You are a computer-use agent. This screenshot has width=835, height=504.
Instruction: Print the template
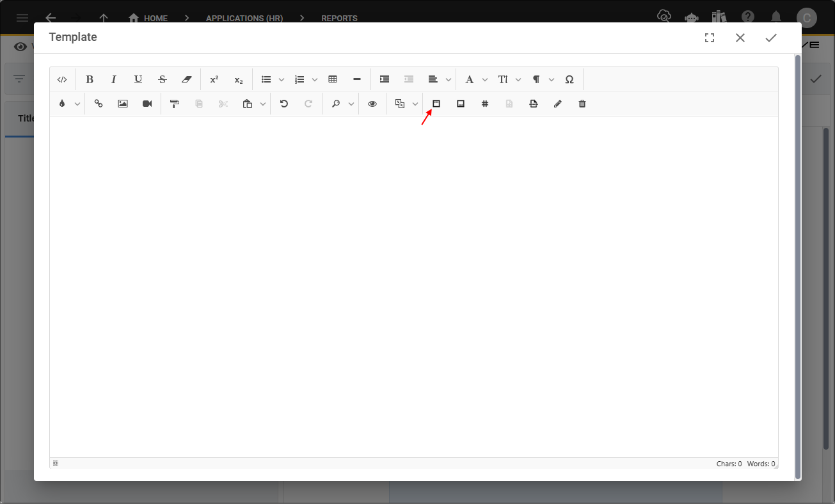tap(533, 104)
